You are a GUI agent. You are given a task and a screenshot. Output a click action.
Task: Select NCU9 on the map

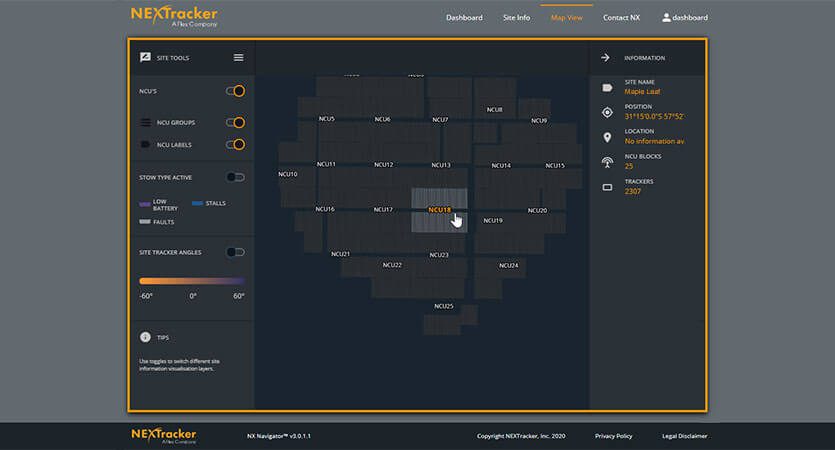point(539,120)
